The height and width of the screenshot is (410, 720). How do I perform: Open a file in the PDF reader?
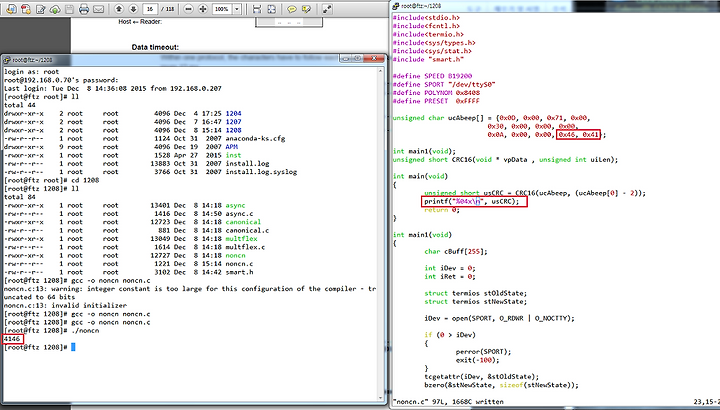tap(11, 9)
